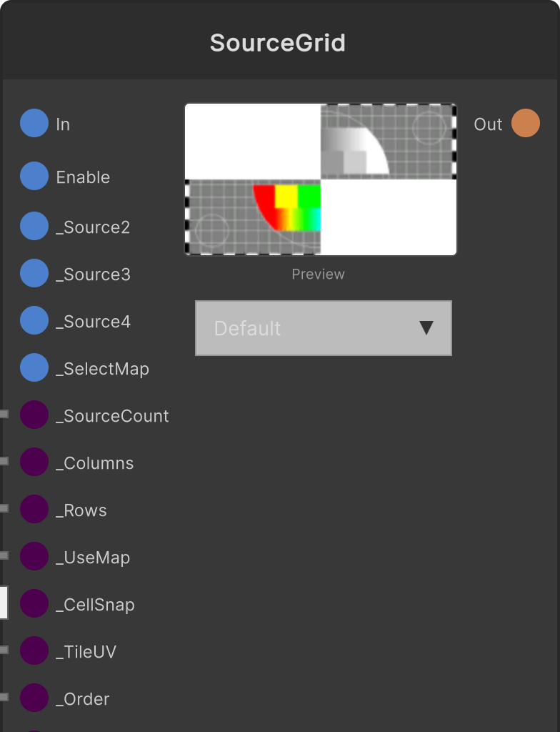Click the node preview thumbnail image

pos(321,179)
